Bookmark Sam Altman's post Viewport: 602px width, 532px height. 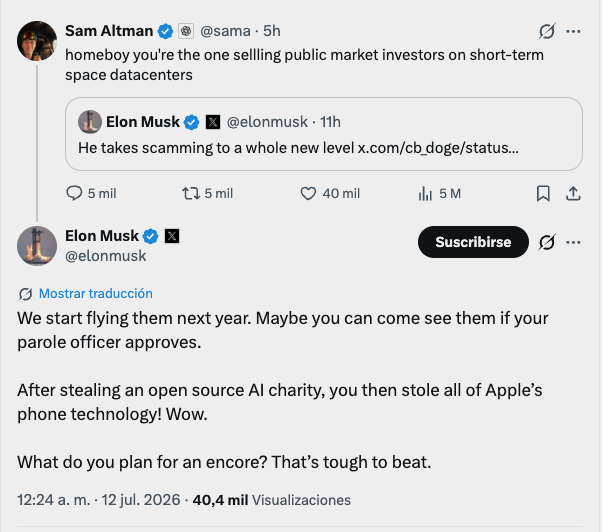click(x=543, y=193)
